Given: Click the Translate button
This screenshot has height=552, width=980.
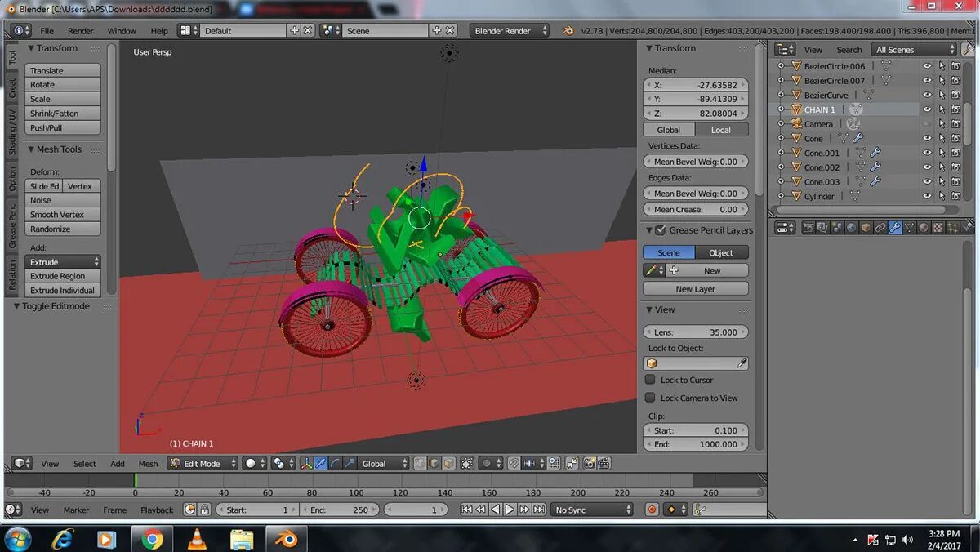Looking at the screenshot, I should pyautogui.click(x=63, y=71).
